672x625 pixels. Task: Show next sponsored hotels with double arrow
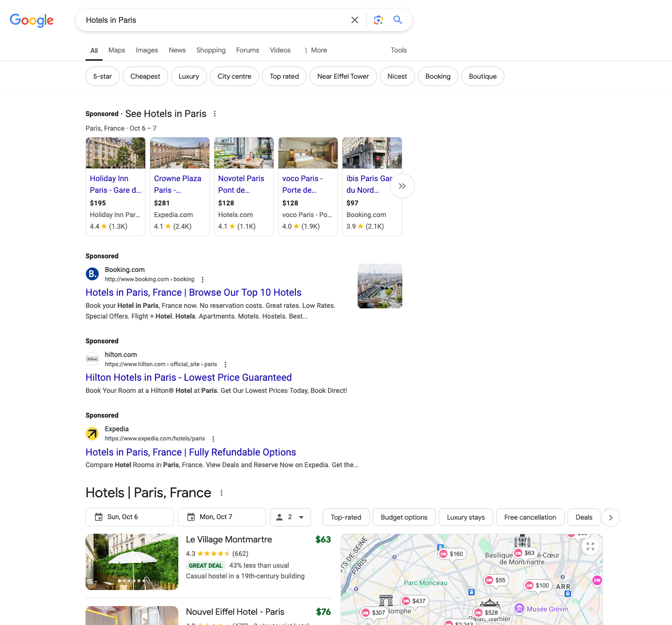pos(402,186)
